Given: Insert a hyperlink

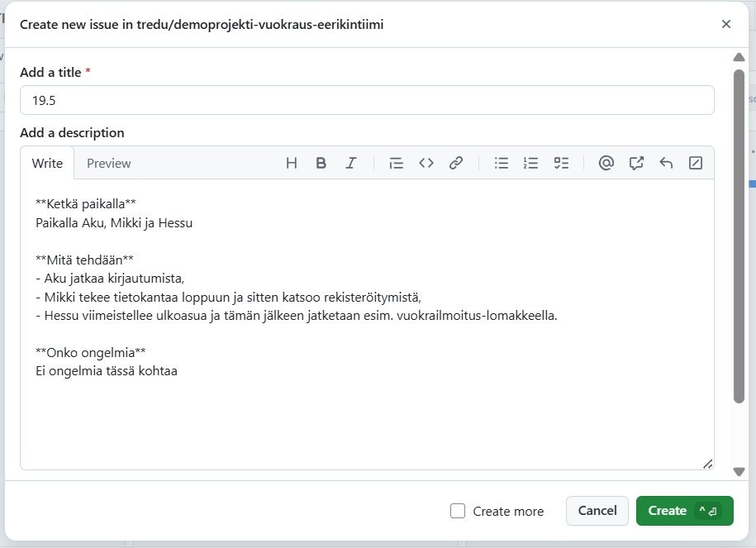Looking at the screenshot, I should pos(455,163).
